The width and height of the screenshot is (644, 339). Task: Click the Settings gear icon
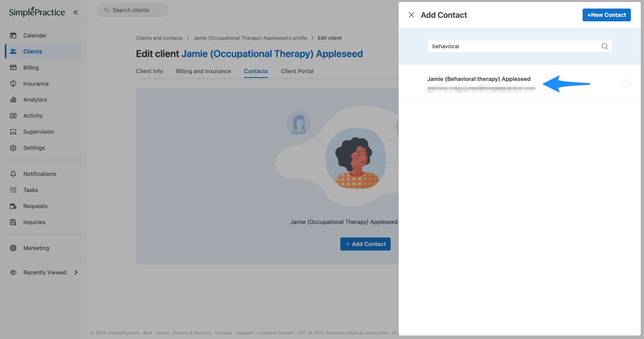click(x=13, y=148)
